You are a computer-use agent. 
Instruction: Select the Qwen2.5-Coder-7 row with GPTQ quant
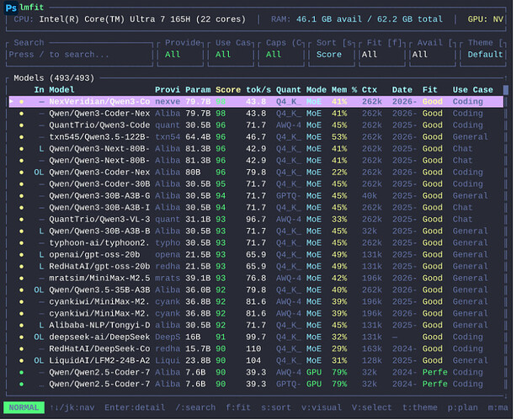(x=256, y=384)
